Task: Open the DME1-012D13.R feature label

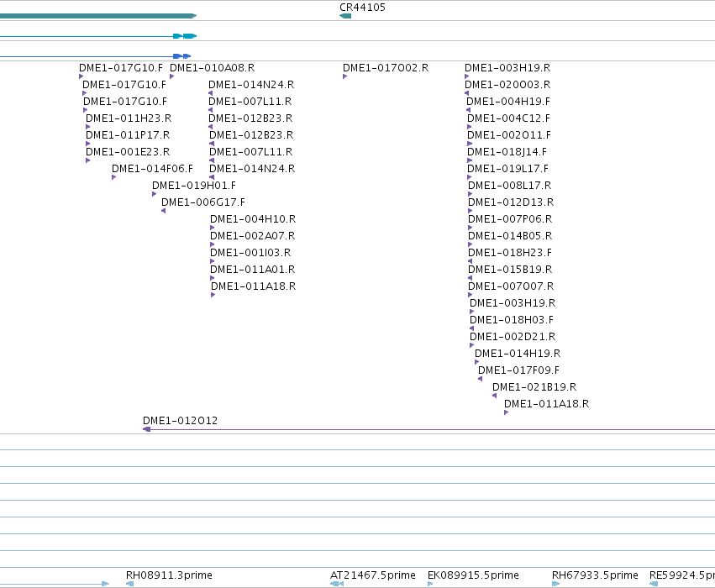Action: point(511,202)
